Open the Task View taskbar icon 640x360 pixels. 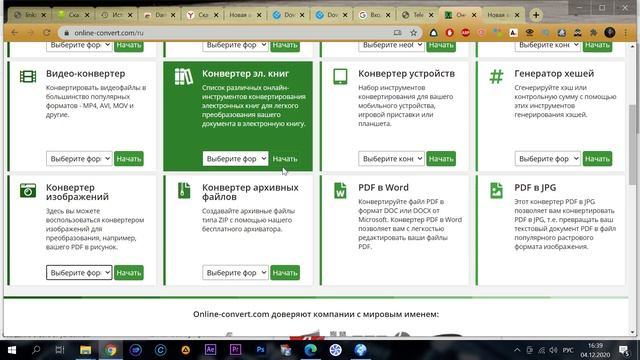coord(60,350)
